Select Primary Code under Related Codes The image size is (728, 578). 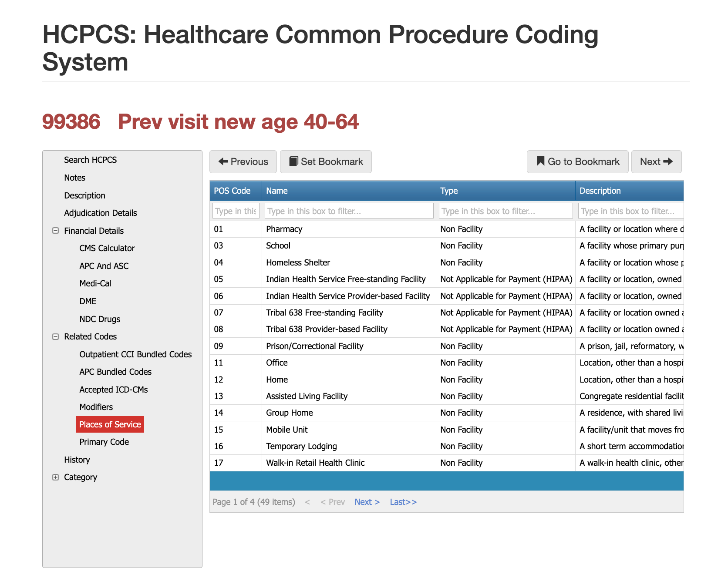[x=104, y=442]
